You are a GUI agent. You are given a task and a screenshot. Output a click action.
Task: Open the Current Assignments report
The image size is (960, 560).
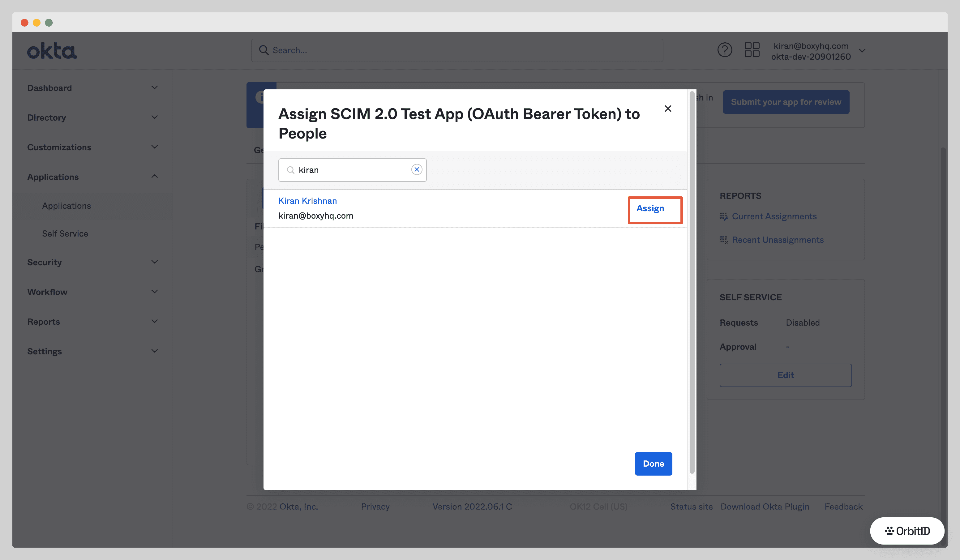pyautogui.click(x=774, y=216)
